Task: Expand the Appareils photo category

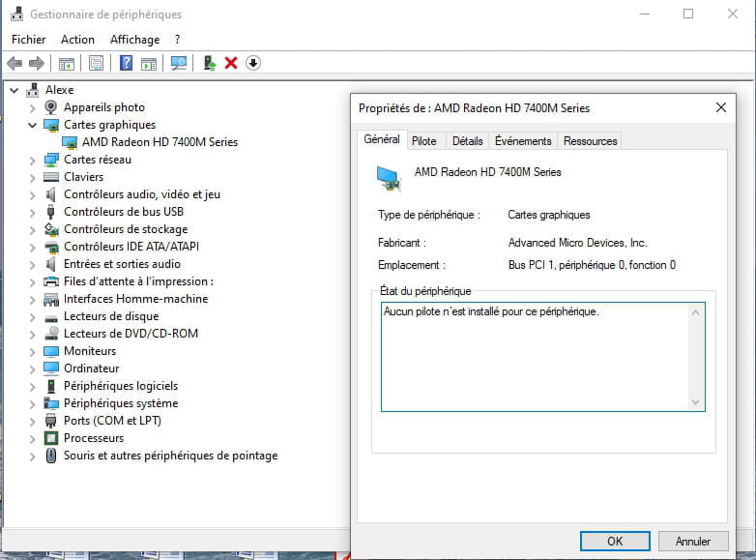Action: point(32,108)
